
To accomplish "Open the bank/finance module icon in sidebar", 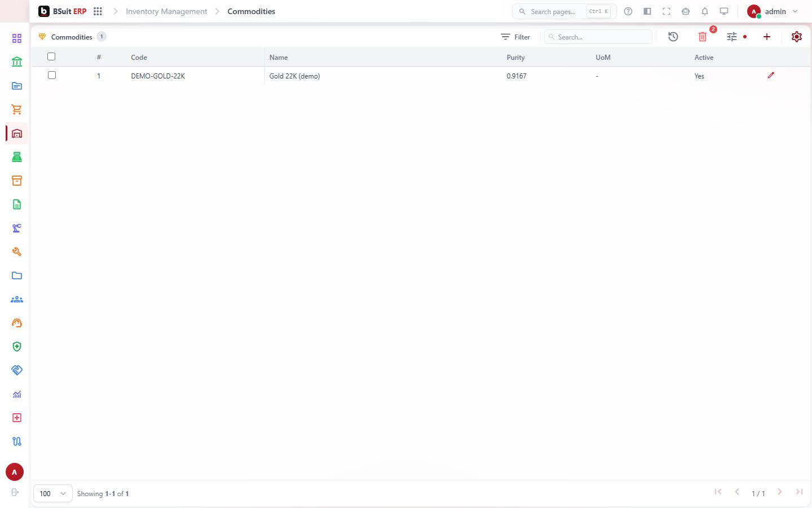I will coord(17,62).
